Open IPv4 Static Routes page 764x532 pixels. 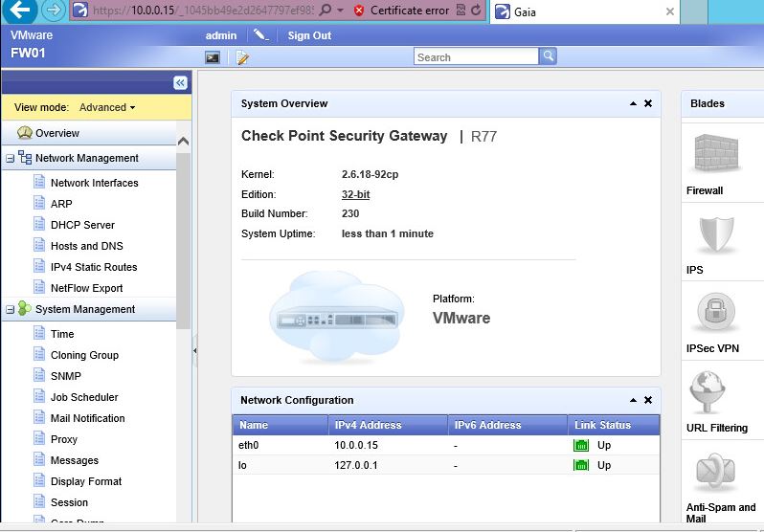[94, 267]
